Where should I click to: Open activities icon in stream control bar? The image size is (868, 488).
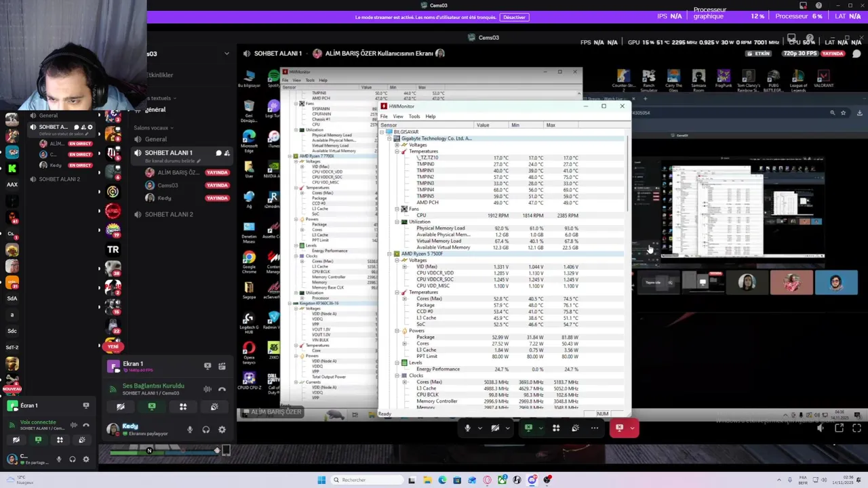[x=556, y=428]
